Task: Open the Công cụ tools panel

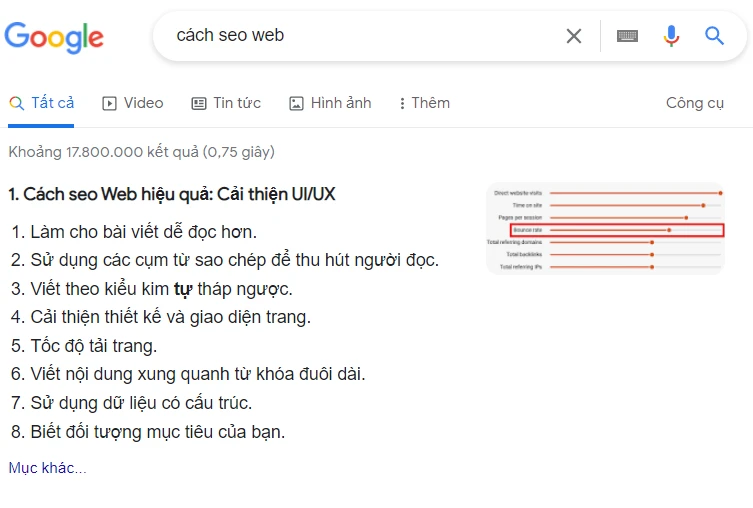Action: [694, 103]
